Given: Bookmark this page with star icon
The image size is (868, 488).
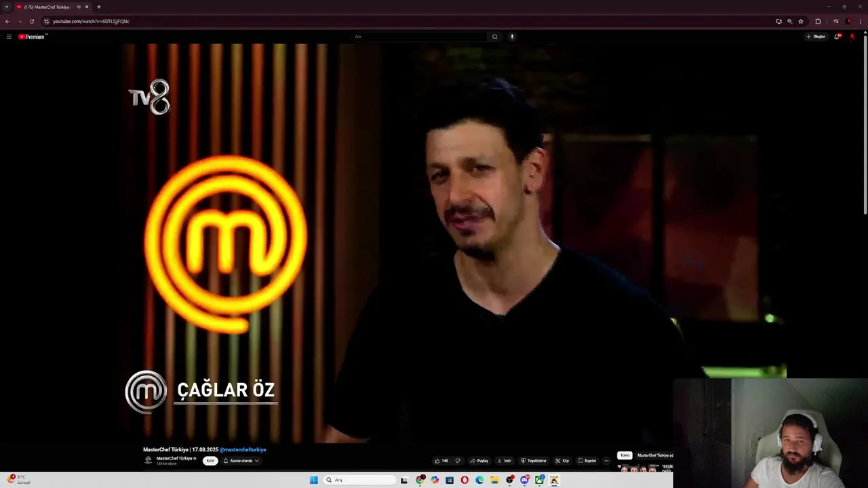Looking at the screenshot, I should [801, 21].
